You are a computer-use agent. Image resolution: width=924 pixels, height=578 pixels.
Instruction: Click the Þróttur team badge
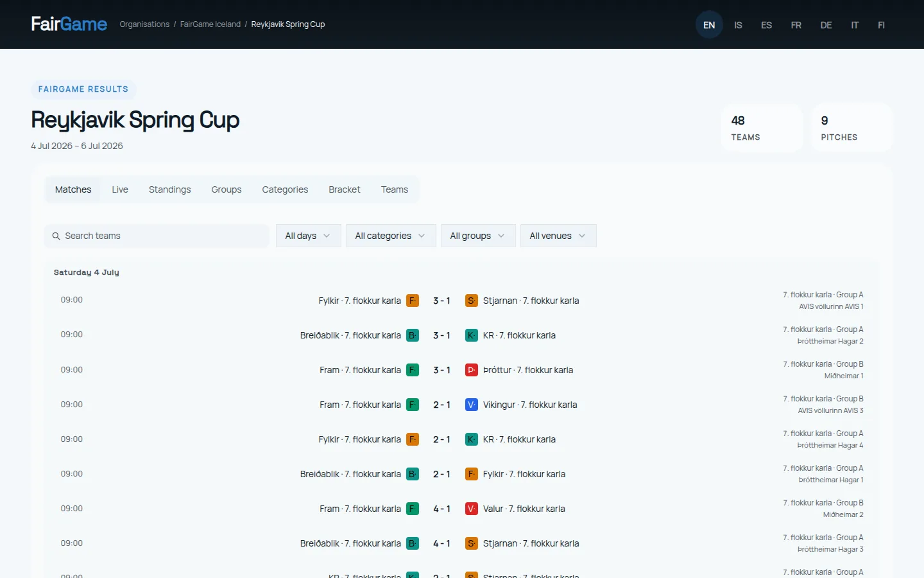pyautogui.click(x=472, y=370)
